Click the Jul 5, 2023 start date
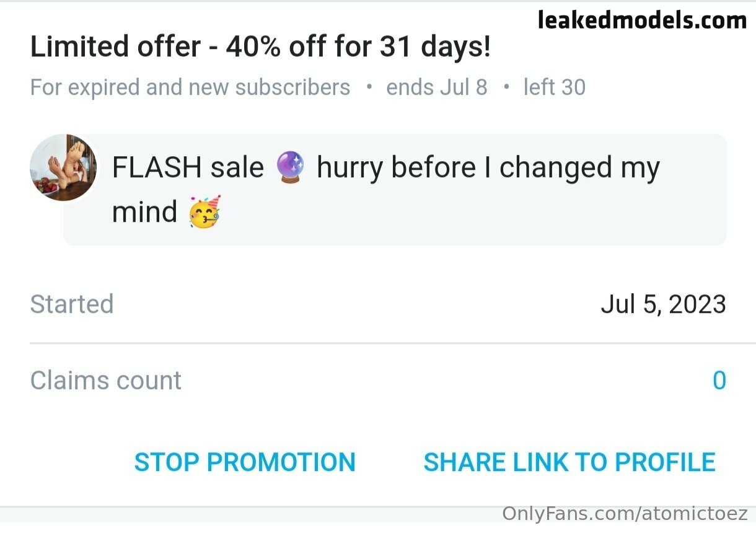 click(x=663, y=304)
